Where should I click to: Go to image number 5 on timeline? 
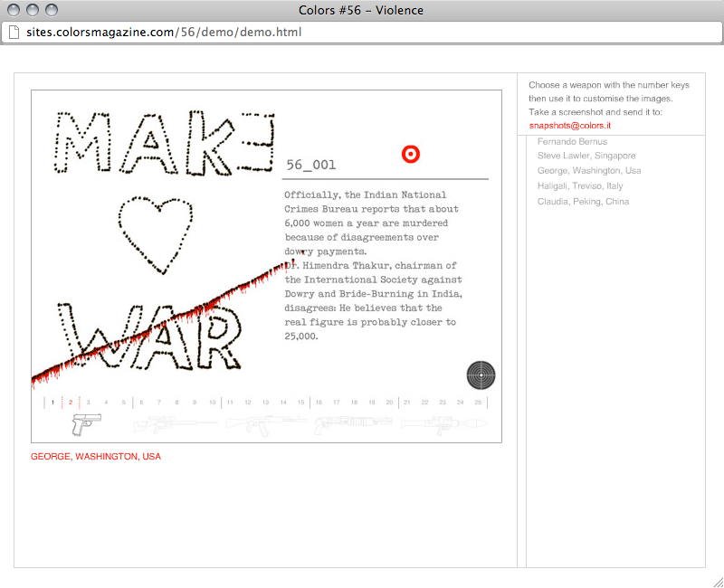[x=124, y=403]
